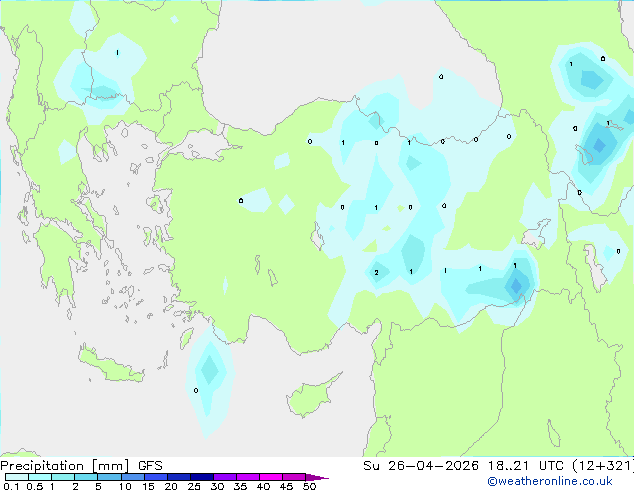Viewport: 634px width, 490px height.
Task: Pick the 20–25 mm legend swatch
Action: click(179, 477)
